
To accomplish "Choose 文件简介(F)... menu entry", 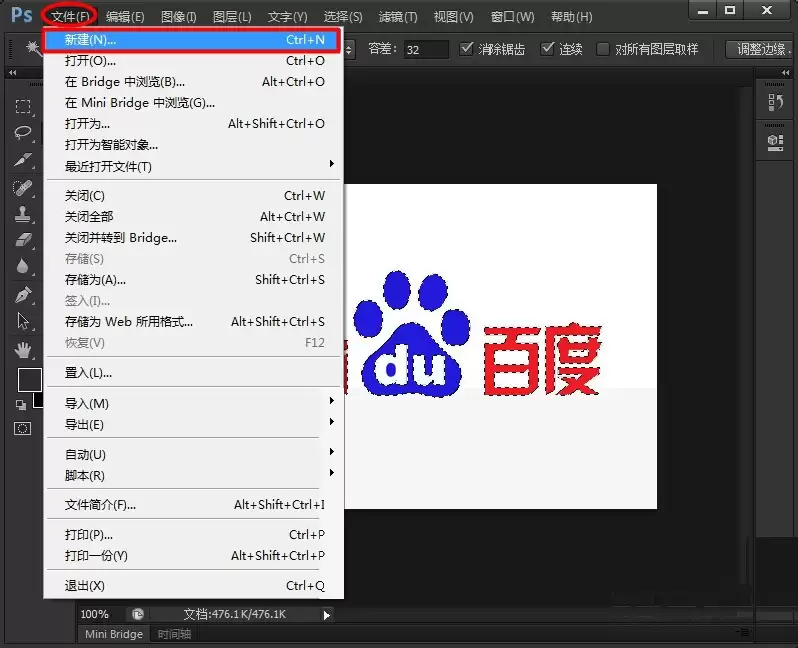I will [x=194, y=504].
